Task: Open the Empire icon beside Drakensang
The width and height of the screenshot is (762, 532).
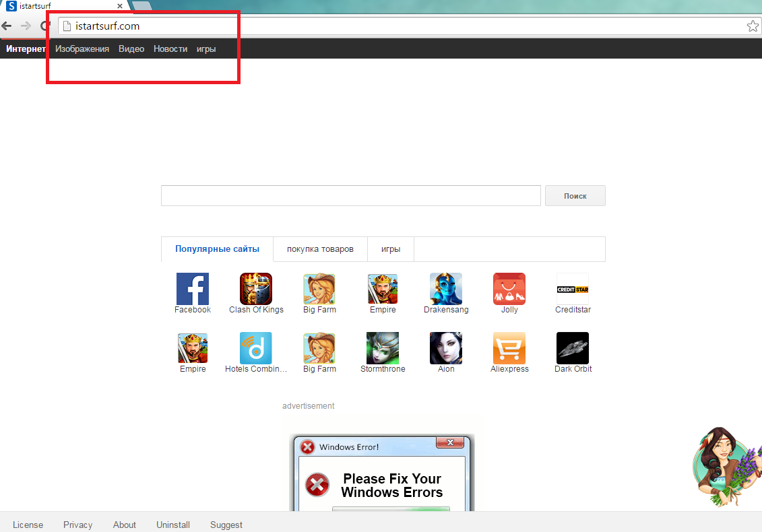Action: (x=383, y=289)
